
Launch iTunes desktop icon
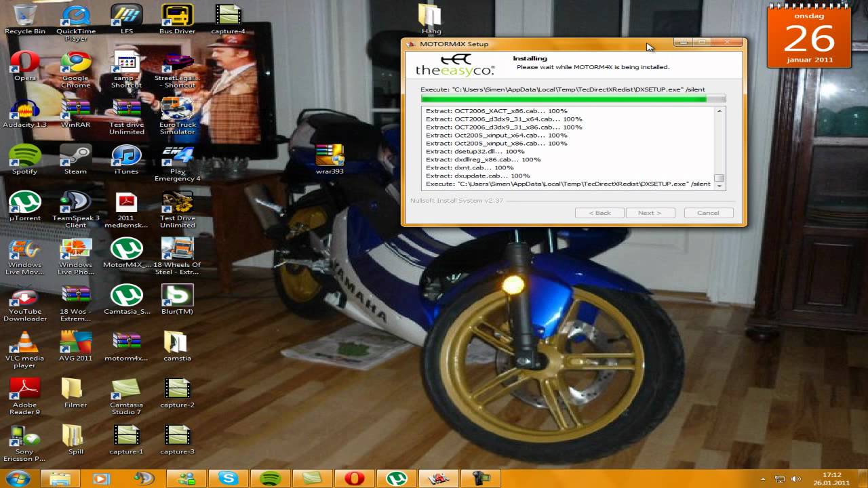tap(127, 159)
